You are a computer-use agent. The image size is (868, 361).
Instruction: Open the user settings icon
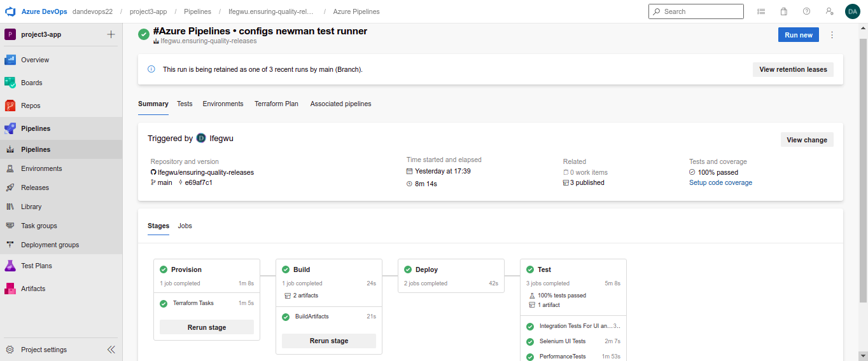(829, 11)
